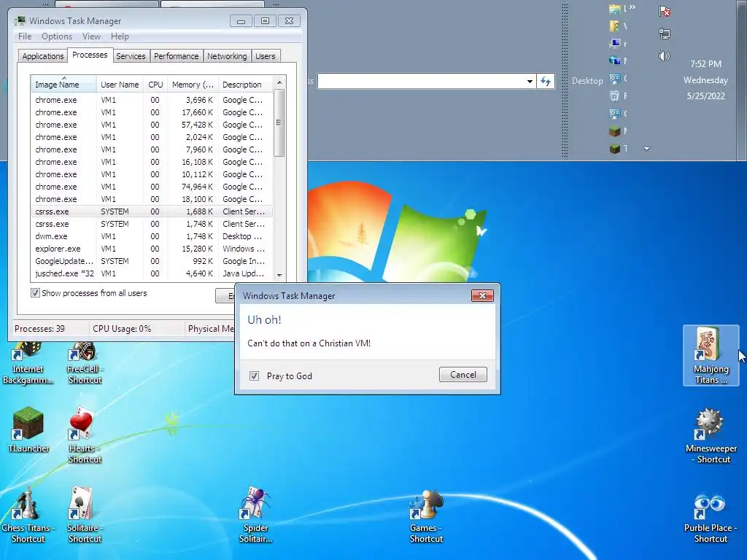Screen dimensions: 747x560
Task: Click the volume speaker tray icon
Action: [664, 56]
